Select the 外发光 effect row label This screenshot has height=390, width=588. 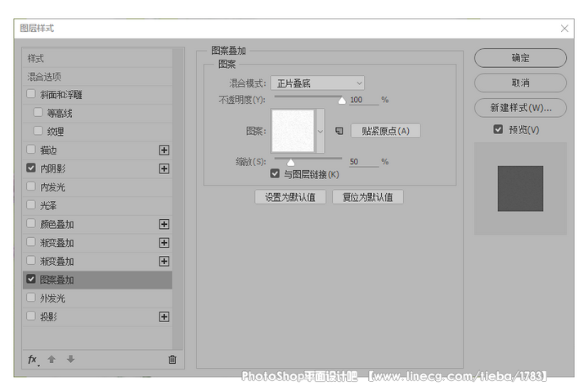pos(52,298)
